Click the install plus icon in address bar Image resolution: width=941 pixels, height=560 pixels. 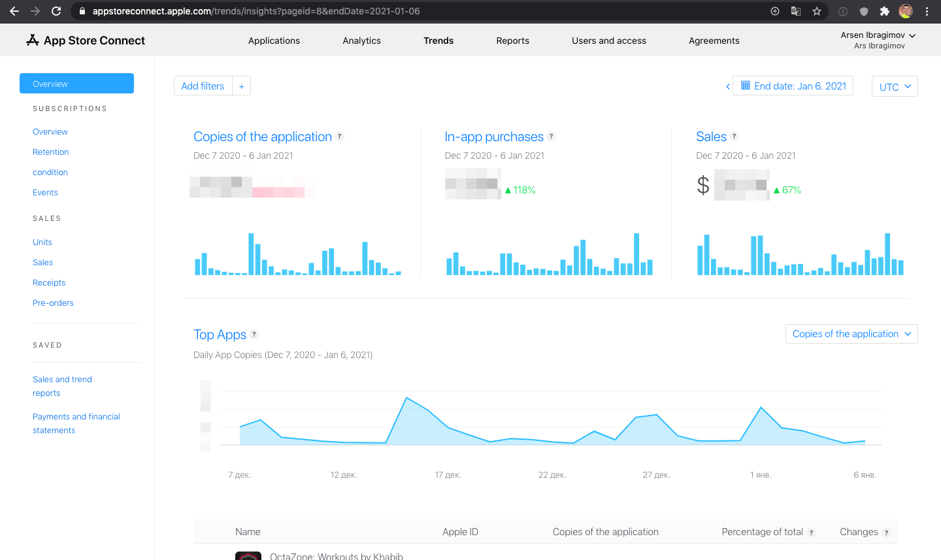[775, 11]
